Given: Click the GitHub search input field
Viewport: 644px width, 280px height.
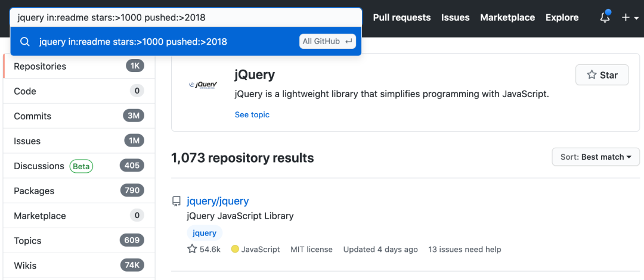Looking at the screenshot, I should pyautogui.click(x=185, y=18).
